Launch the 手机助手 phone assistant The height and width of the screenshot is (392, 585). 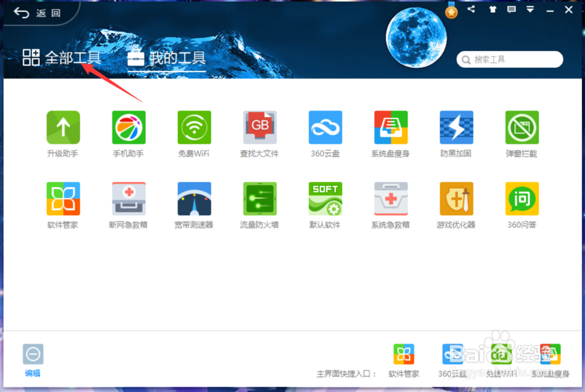[129, 127]
